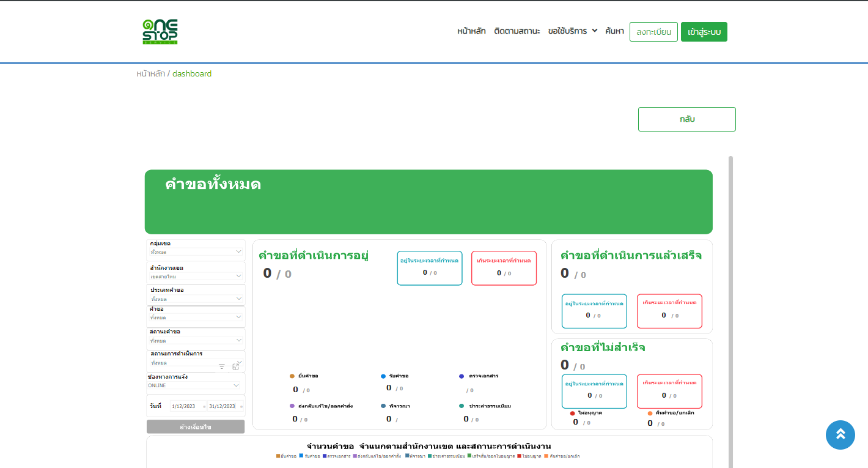Click the start date field 1/12/2023
The height and width of the screenshot is (468, 868).
coord(183,406)
